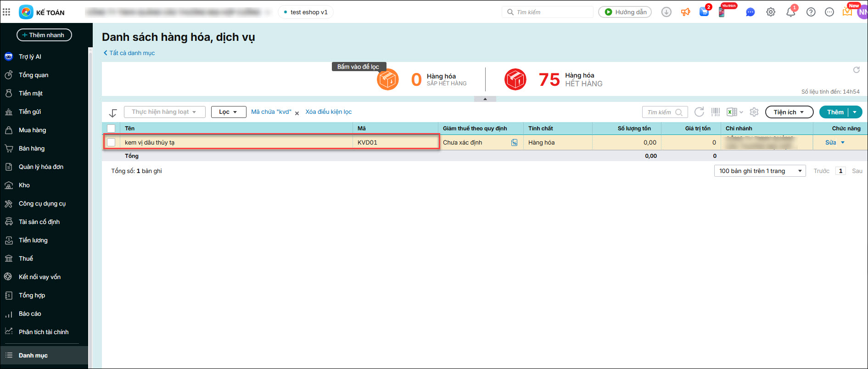Image resolution: width=868 pixels, height=369 pixels.
Task: Expand the Lọc filter dropdown
Action: coord(228,112)
